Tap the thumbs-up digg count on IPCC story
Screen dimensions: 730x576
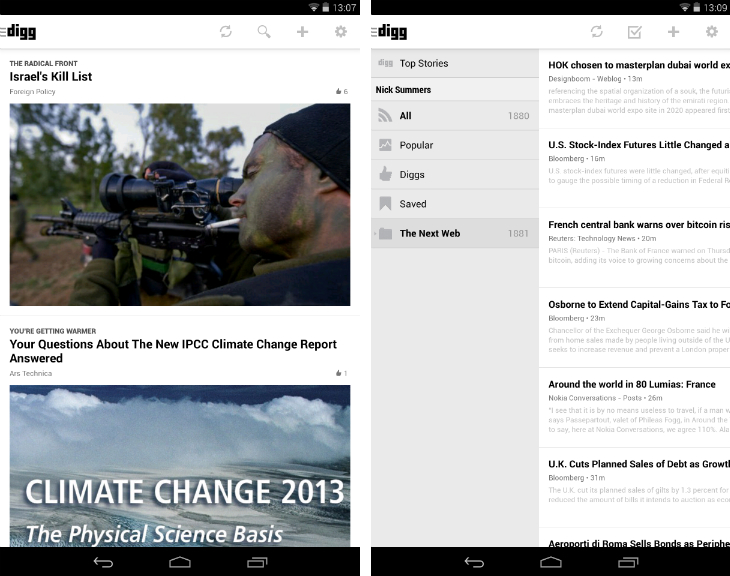[342, 373]
